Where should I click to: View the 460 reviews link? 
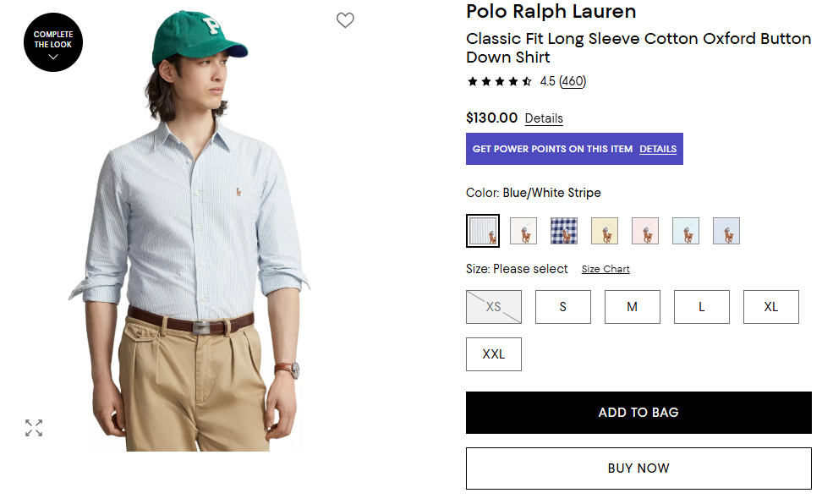coord(573,82)
